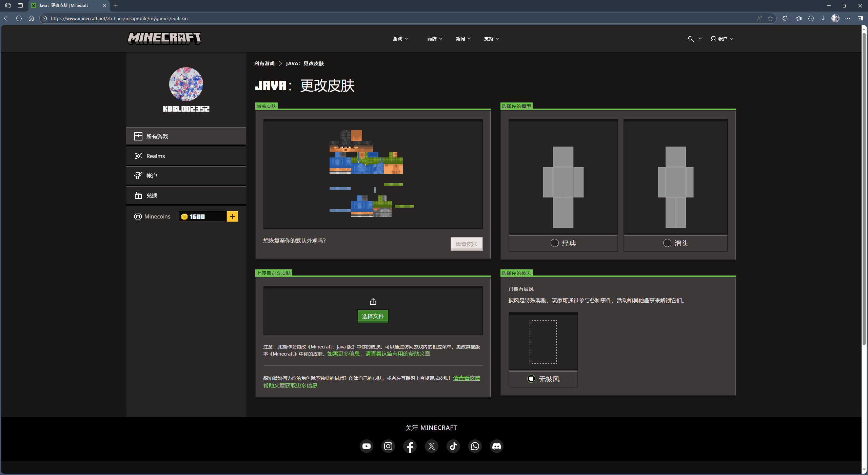Click the yellow plus to add Minecoins
The width and height of the screenshot is (868, 475).
233,216
